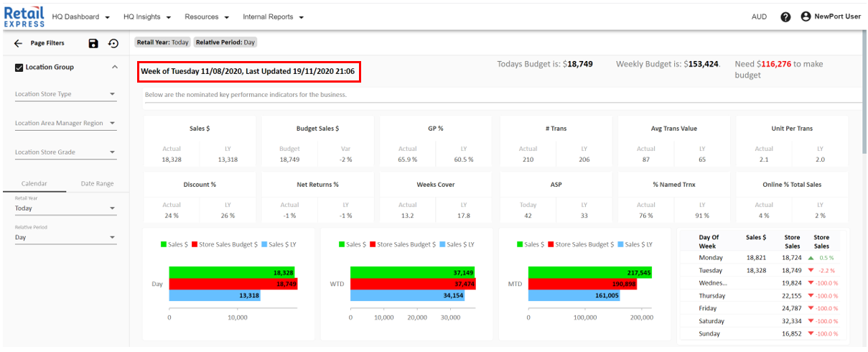Click the green up arrow for Monday
The width and height of the screenshot is (868, 352).
click(x=811, y=258)
